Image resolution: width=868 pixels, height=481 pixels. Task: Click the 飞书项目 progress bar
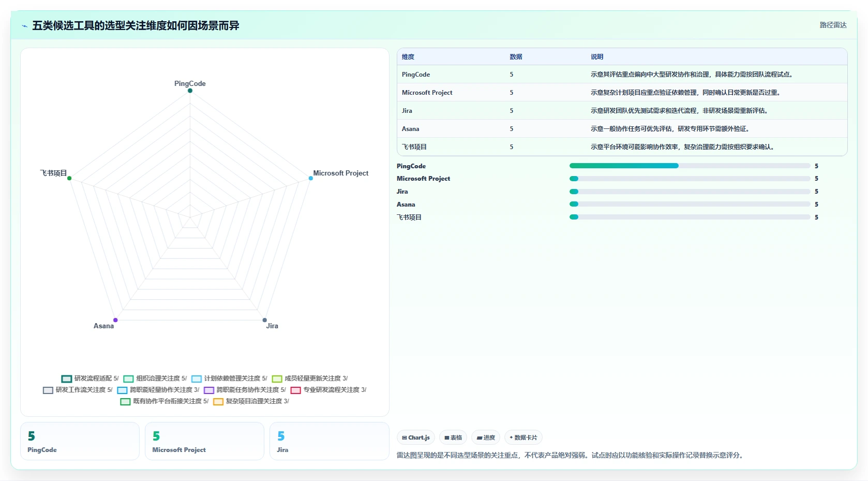pos(690,217)
